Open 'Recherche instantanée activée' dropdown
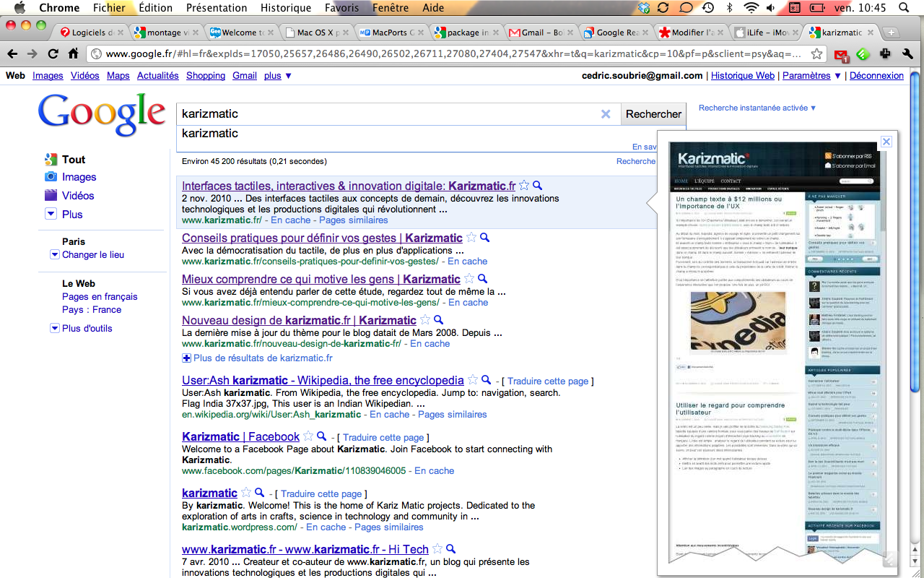Image resolution: width=924 pixels, height=578 pixels. point(757,108)
